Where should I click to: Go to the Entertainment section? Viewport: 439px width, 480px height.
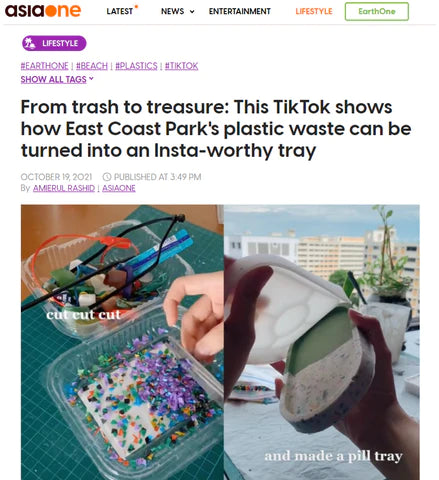pyautogui.click(x=240, y=11)
